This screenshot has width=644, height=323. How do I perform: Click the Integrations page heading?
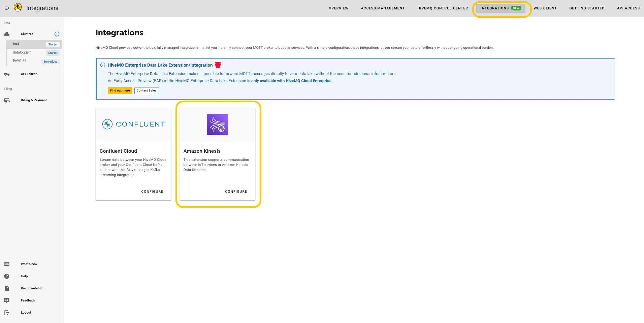[120, 33]
